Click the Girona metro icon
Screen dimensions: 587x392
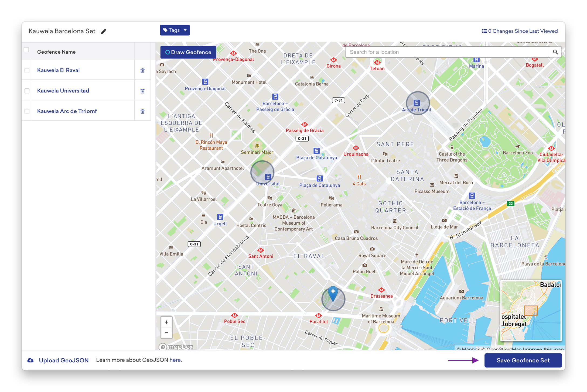click(x=334, y=60)
